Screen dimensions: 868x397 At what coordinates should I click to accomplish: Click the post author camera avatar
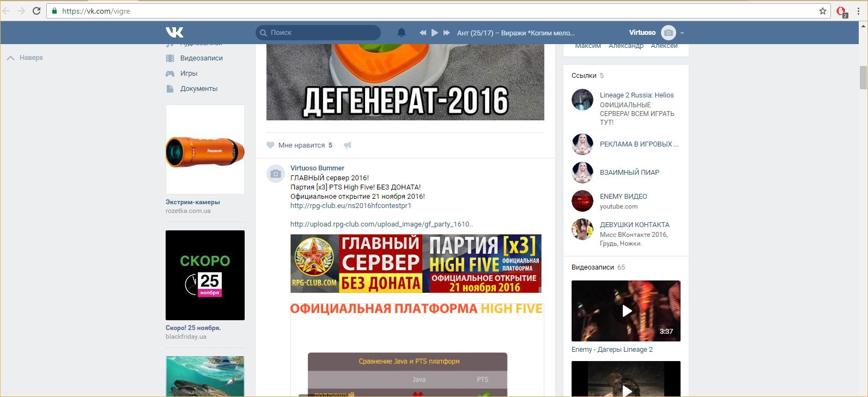tap(276, 174)
